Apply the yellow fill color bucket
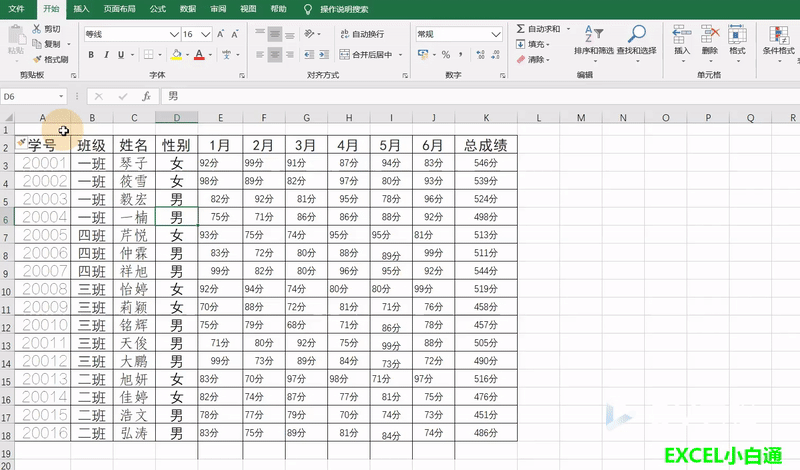The height and width of the screenshot is (470, 800). 177,55
